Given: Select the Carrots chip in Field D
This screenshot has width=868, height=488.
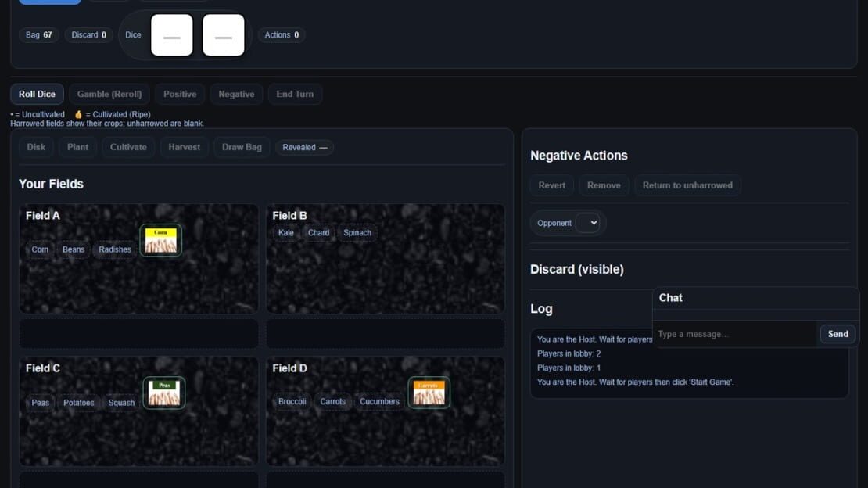Looking at the screenshot, I should (x=332, y=402).
